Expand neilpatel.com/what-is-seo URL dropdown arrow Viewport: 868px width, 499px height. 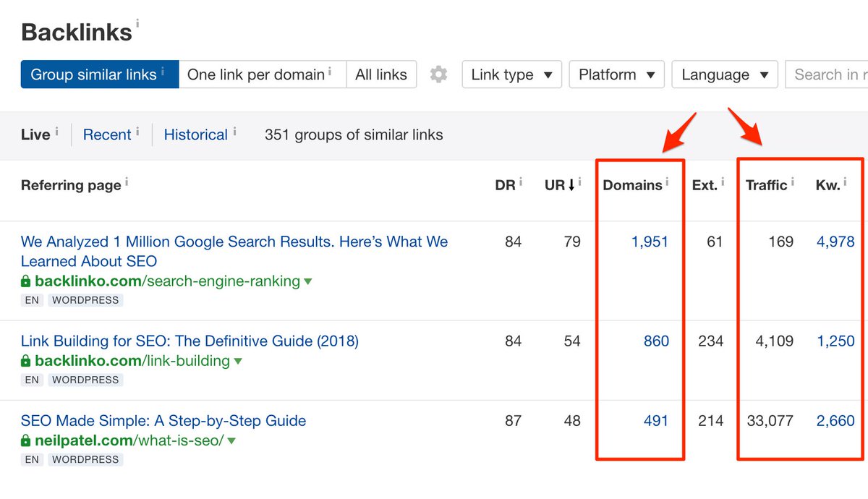click(x=232, y=440)
